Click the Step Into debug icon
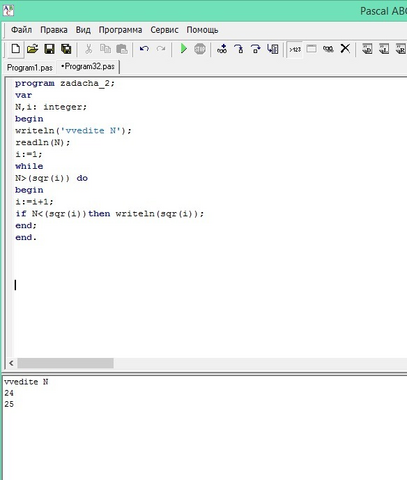Screen dimensions: 407x480 coord(239,49)
